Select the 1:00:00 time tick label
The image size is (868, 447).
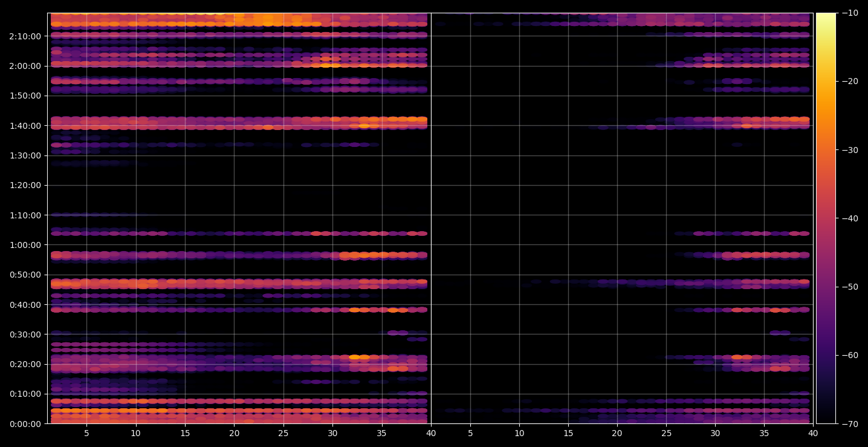pyautogui.click(x=25, y=245)
